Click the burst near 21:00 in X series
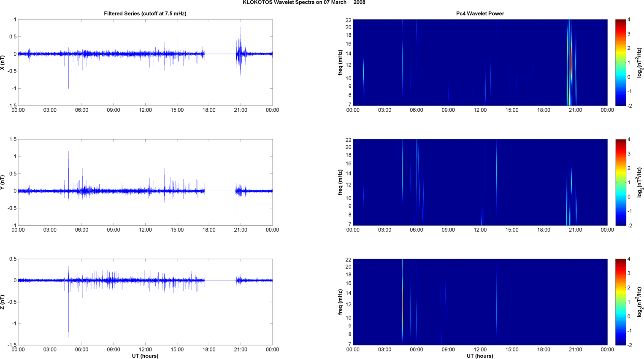Screen dimensions: 644x359 tap(241, 52)
